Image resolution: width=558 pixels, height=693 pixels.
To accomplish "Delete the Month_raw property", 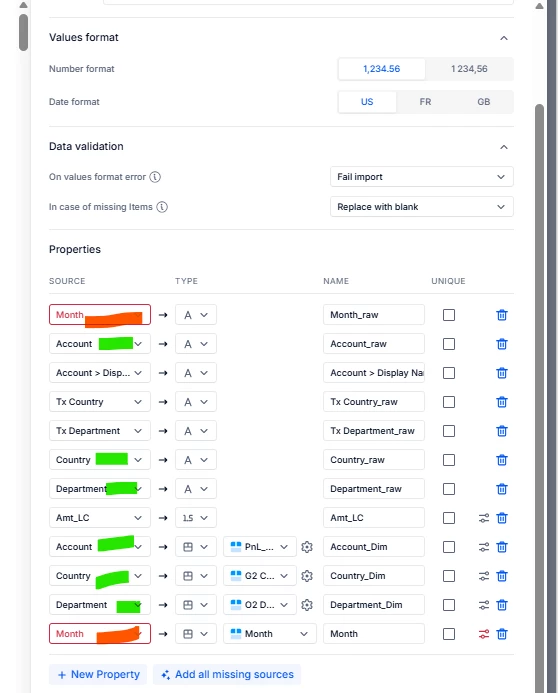I will 501,315.
